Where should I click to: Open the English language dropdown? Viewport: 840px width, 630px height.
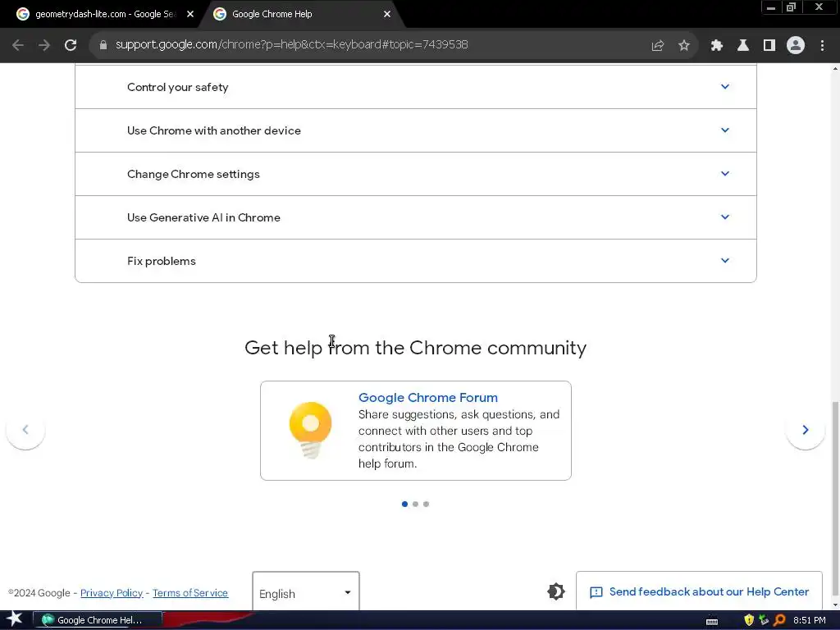click(306, 591)
